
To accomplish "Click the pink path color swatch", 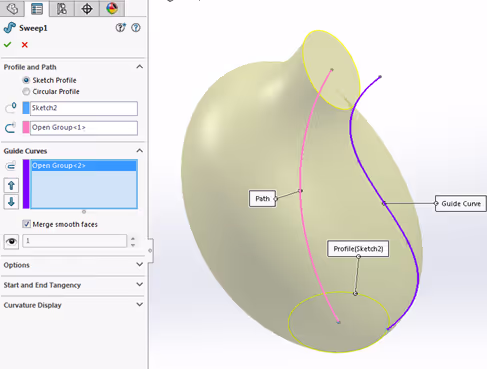I will coord(26,127).
